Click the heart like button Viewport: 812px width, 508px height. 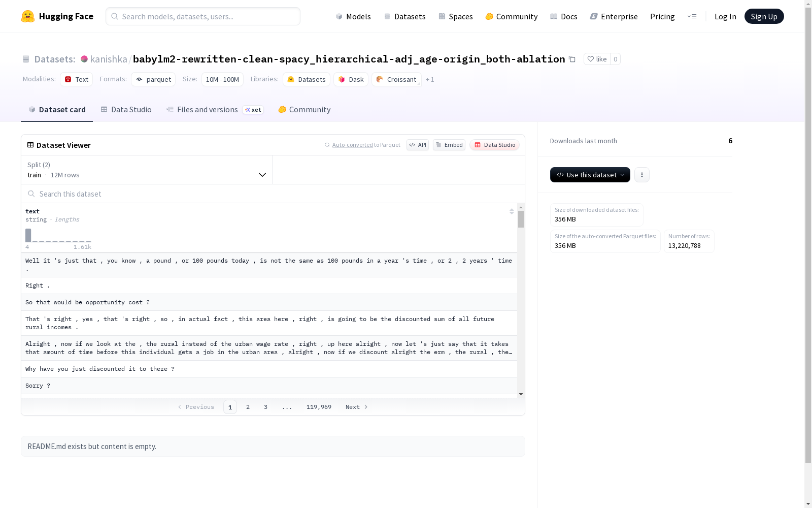pos(597,59)
